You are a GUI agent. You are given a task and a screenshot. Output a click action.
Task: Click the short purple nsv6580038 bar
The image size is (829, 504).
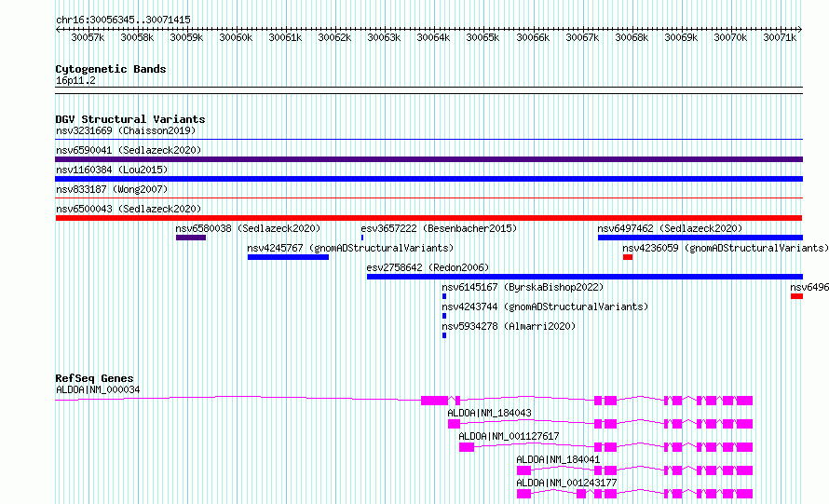(191, 238)
